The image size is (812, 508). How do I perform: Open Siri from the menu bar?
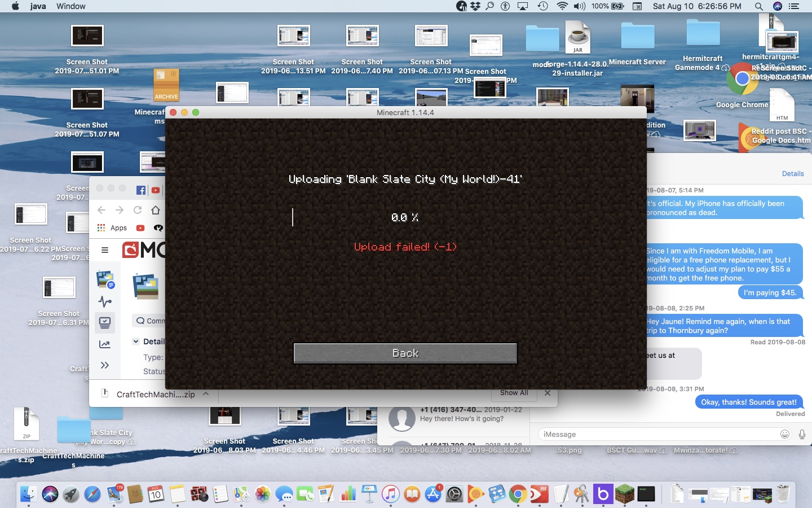(x=778, y=6)
